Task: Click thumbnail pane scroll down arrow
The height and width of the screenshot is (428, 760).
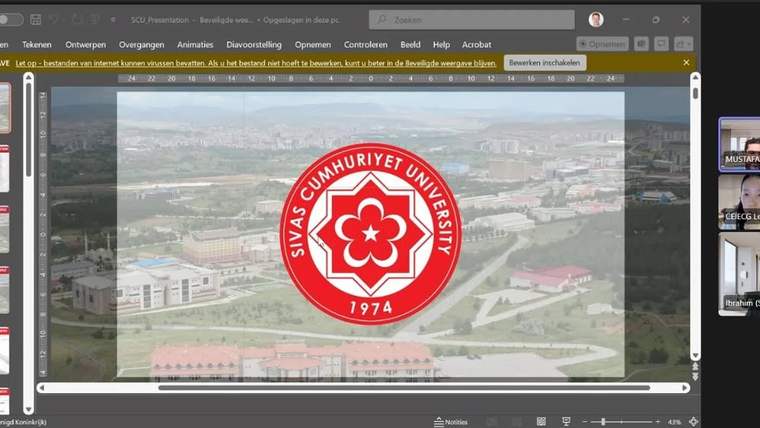Action: (x=29, y=410)
